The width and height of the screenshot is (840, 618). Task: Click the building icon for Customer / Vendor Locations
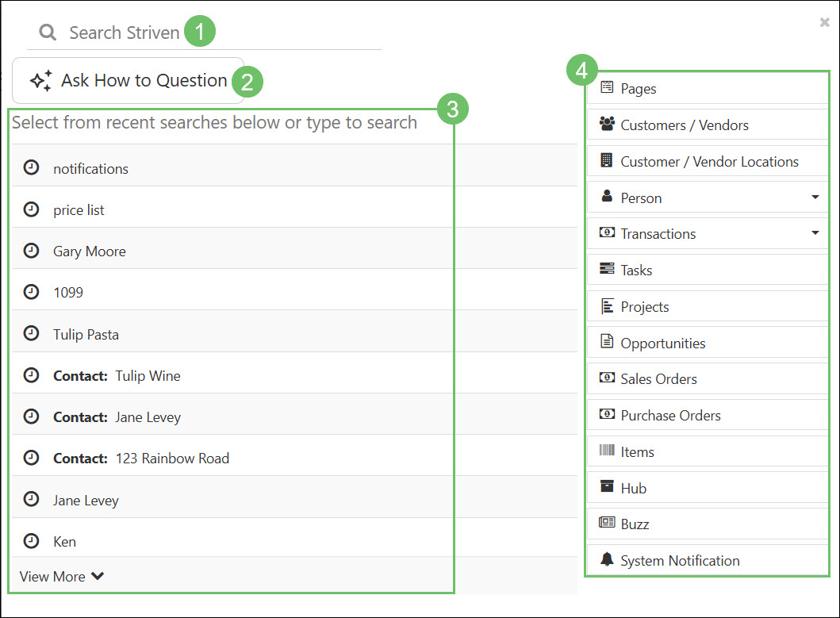pos(607,159)
